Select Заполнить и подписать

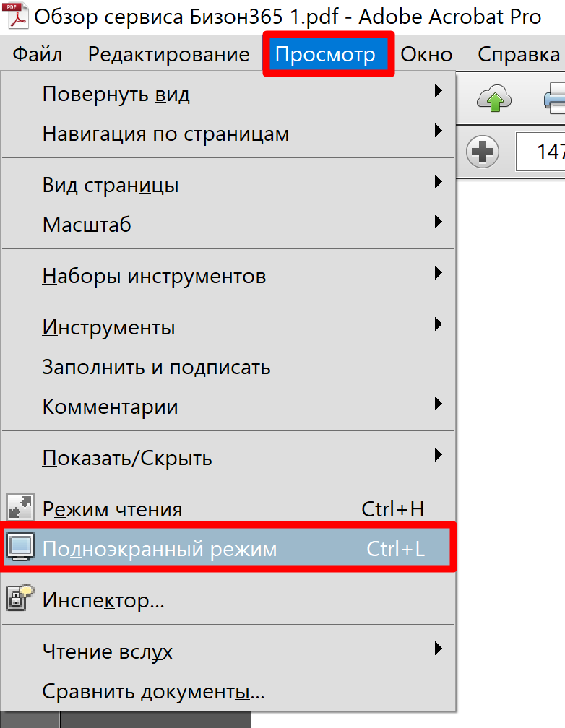[157, 367]
